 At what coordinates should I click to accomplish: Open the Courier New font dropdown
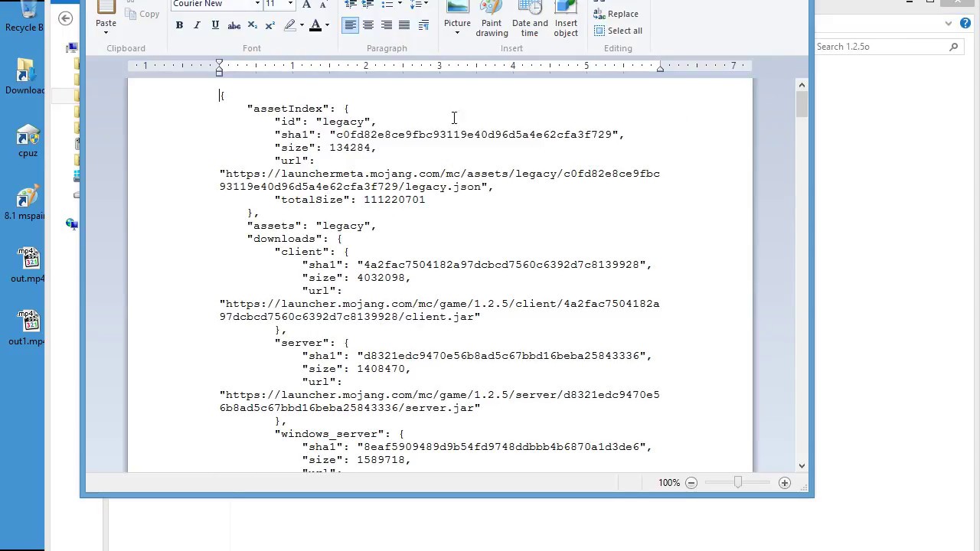click(257, 5)
